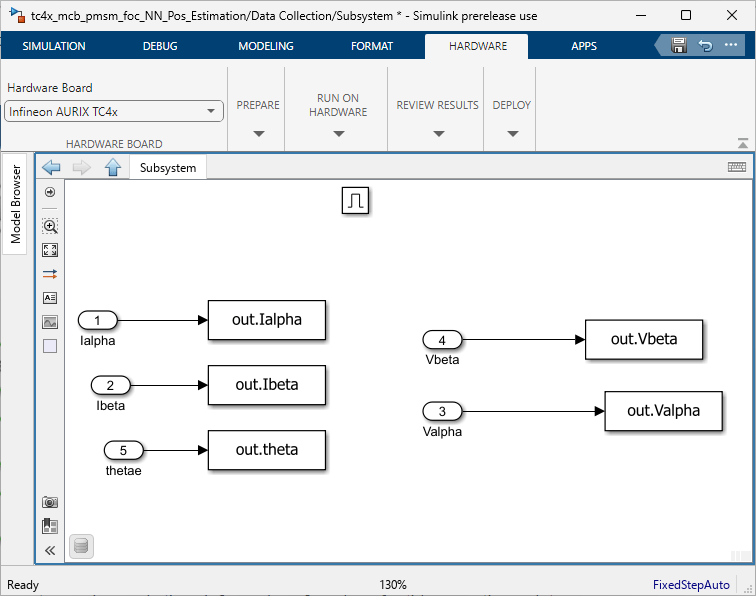The image size is (756, 596).
Task: Take a screenshot with the camera icon
Action: [50, 502]
